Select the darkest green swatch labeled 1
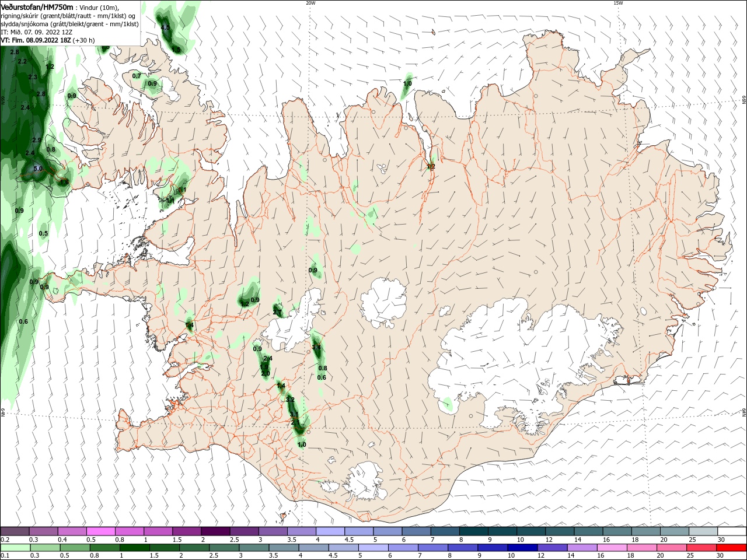The image size is (747, 560). (134, 547)
